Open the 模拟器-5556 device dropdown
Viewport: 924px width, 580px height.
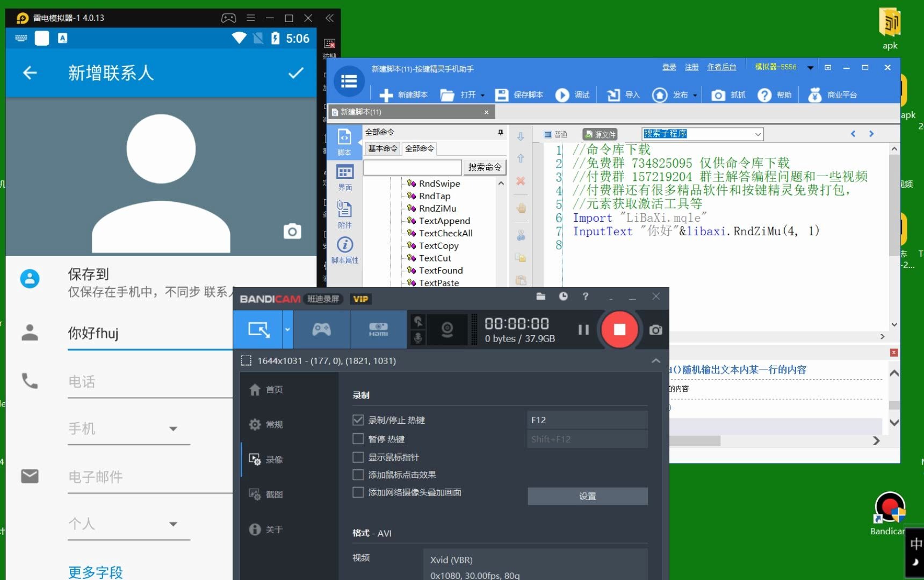click(811, 68)
